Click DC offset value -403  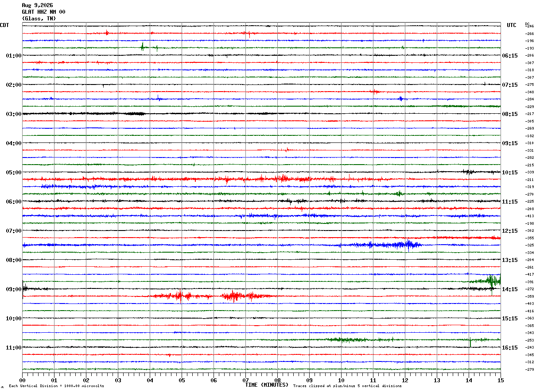[529, 304]
